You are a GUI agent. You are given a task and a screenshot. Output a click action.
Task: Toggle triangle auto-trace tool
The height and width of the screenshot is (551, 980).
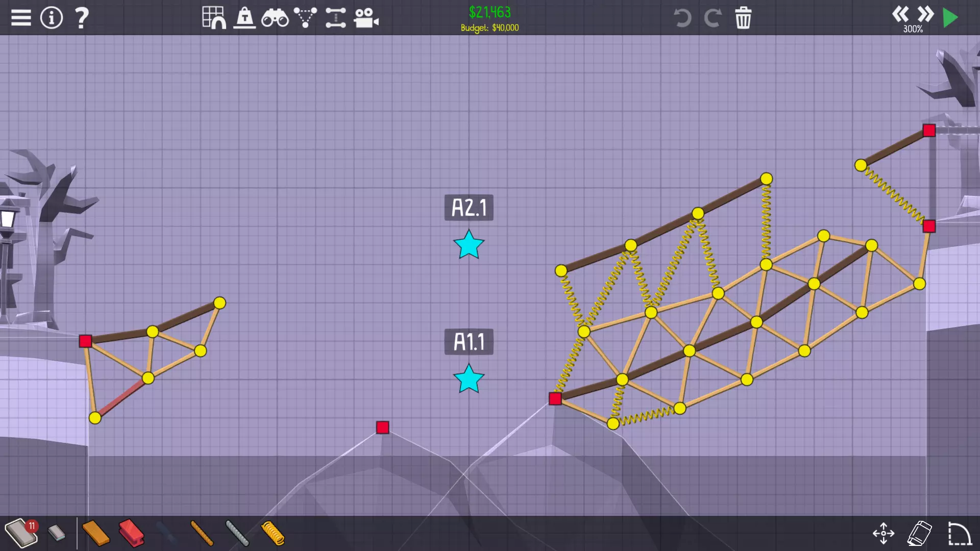point(305,18)
